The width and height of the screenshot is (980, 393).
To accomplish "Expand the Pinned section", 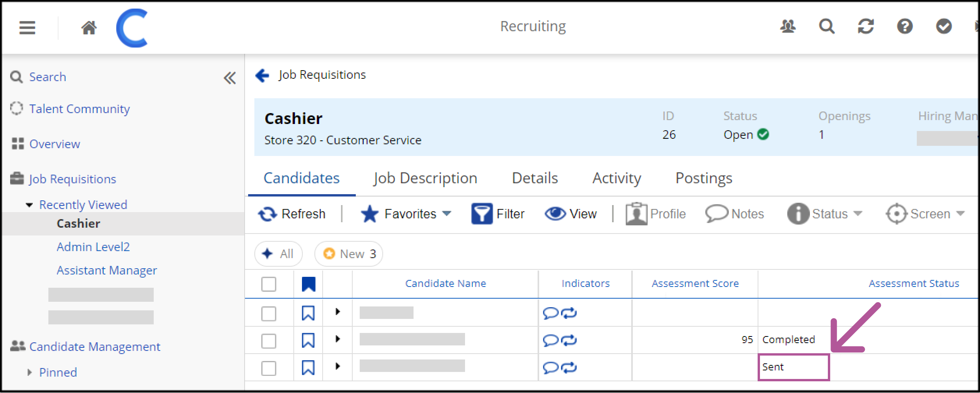I will (x=29, y=373).
